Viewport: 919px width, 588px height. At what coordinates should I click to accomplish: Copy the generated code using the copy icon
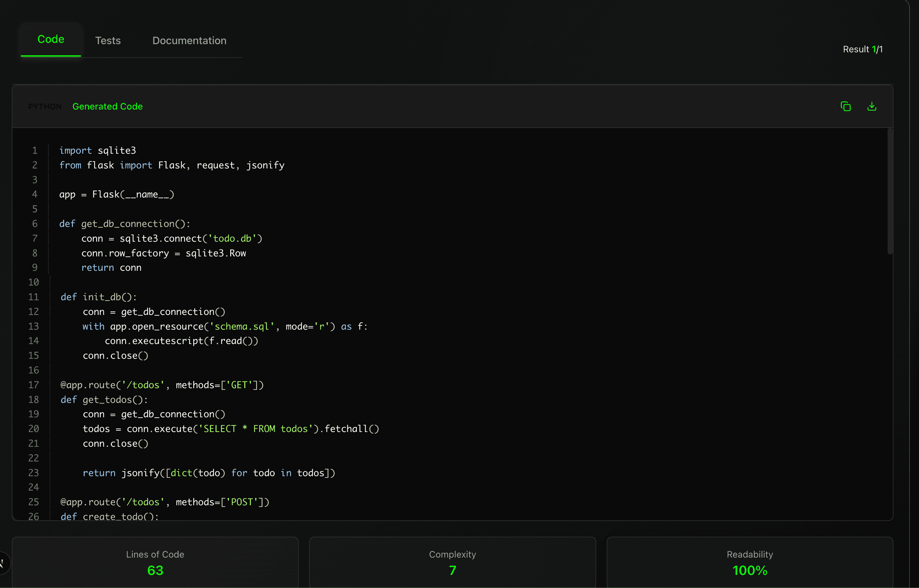click(x=846, y=106)
